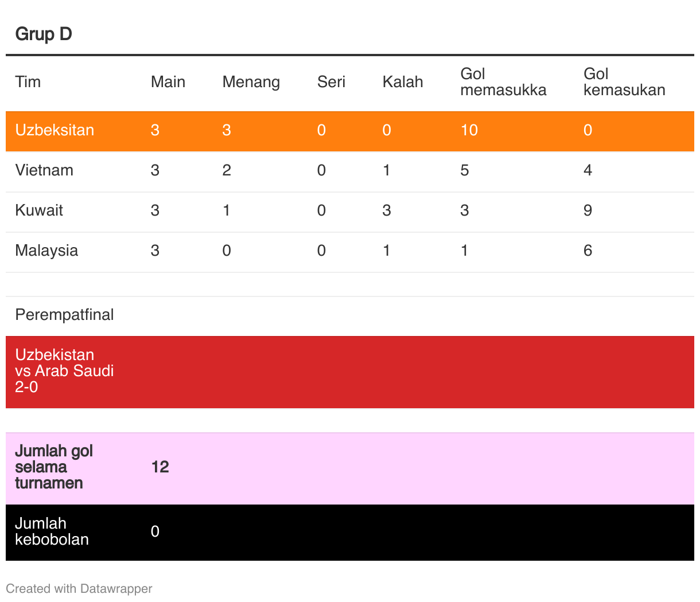The image size is (700, 602).
Task: Select the Uzbekistan vs Arab Saudi result
Action: tap(64, 371)
